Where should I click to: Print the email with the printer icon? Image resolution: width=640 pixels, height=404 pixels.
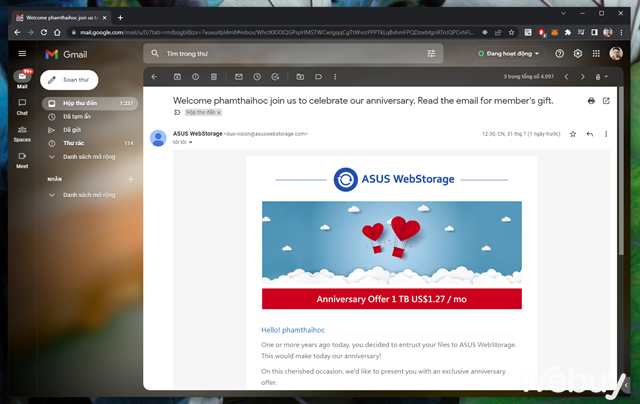(591, 101)
